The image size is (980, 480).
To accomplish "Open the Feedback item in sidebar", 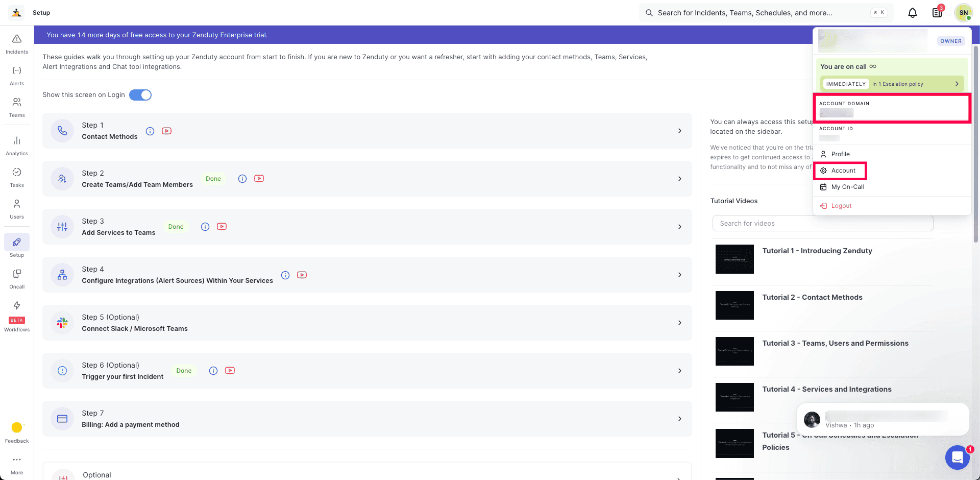I will point(17,433).
